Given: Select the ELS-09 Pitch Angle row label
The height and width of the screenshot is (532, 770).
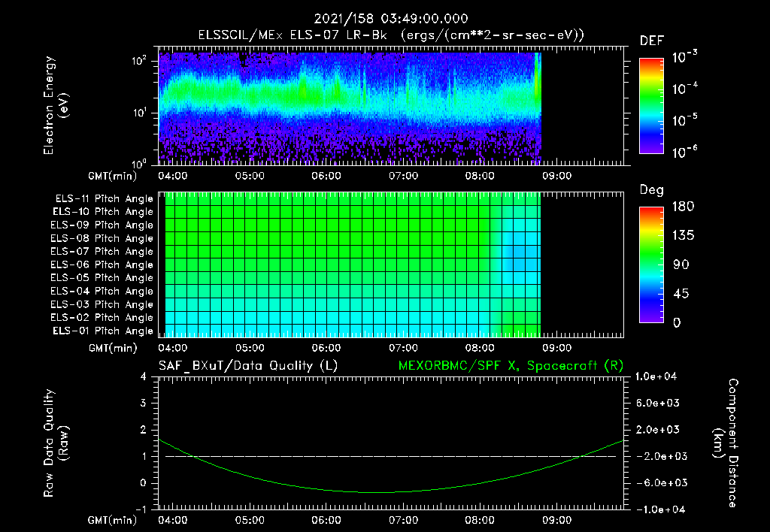Looking at the screenshot, I should tap(102, 225).
